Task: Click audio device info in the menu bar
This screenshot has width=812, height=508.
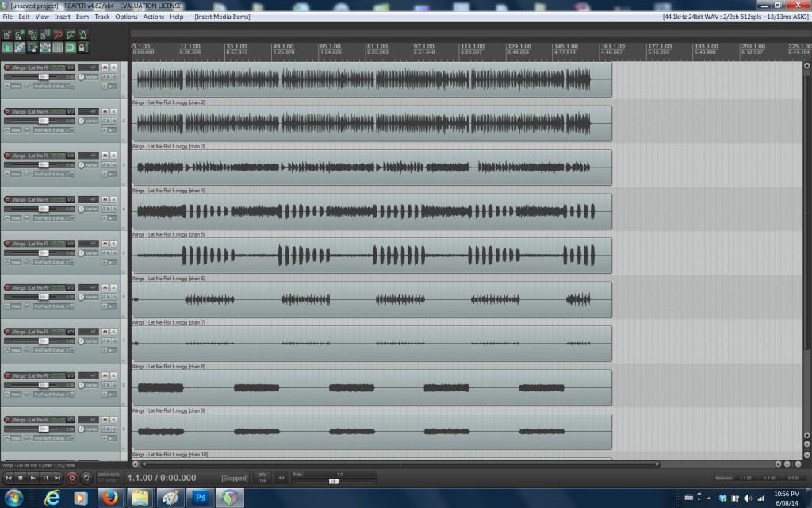Action: pyautogui.click(x=735, y=17)
